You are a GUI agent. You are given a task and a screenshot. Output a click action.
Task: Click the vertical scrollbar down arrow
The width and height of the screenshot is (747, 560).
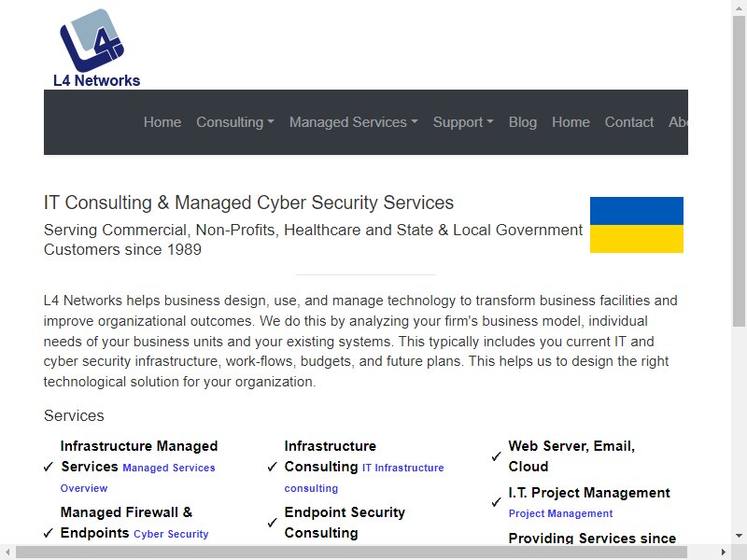(739, 535)
